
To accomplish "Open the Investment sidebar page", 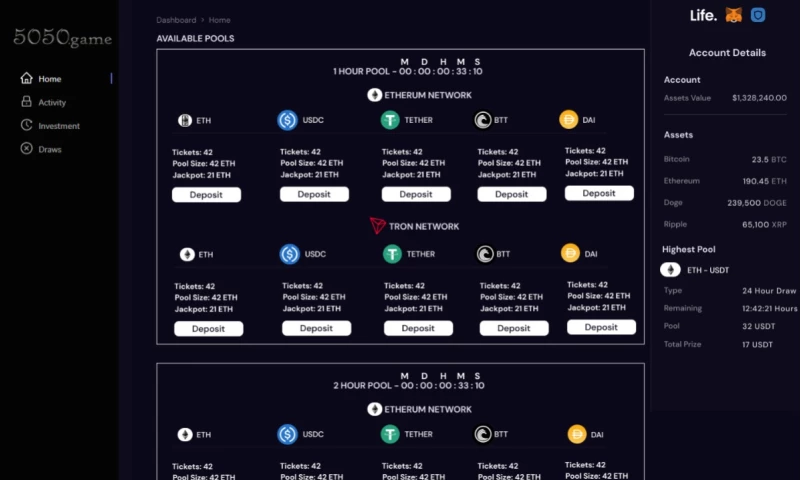I will tap(59, 126).
